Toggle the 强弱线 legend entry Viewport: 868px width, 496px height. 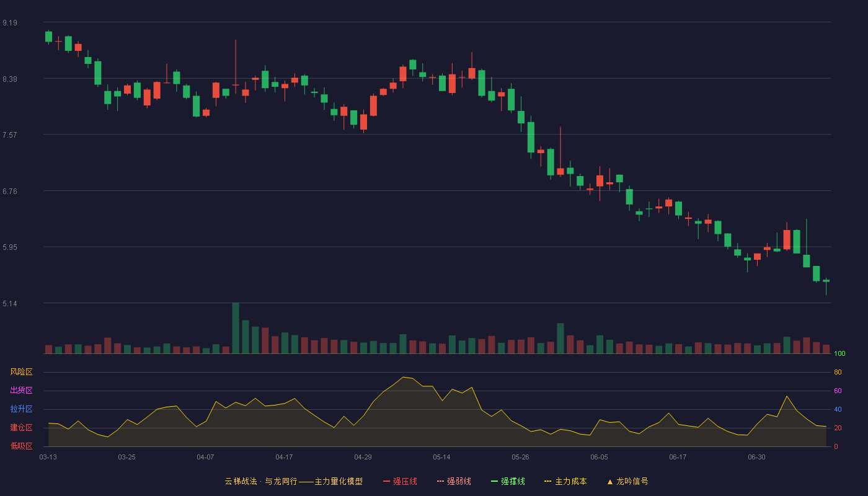point(454,481)
